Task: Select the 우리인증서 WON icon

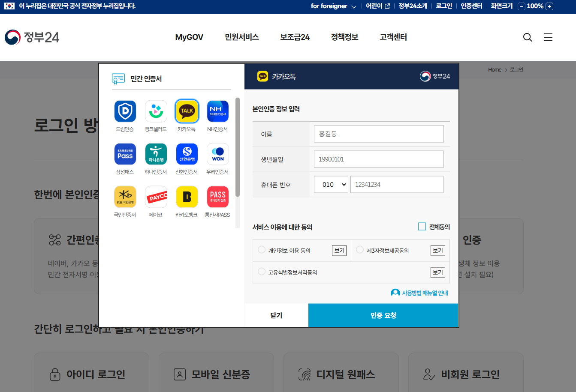Action: (217, 154)
